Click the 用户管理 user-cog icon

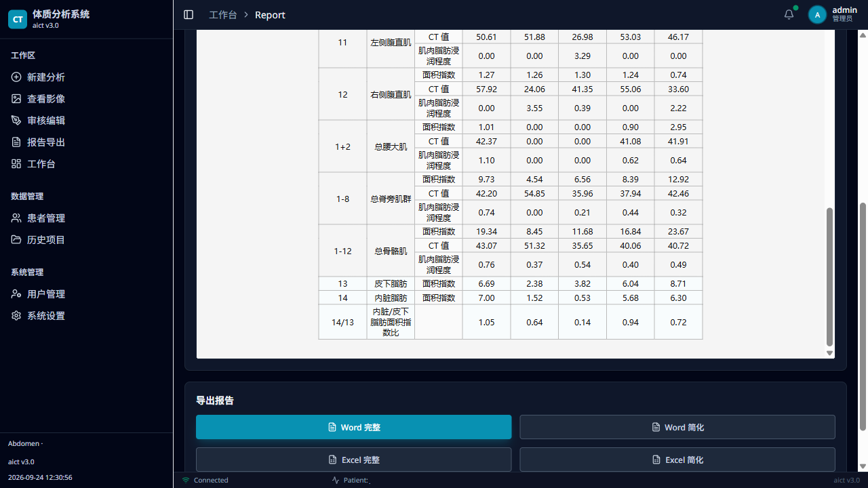(x=16, y=294)
